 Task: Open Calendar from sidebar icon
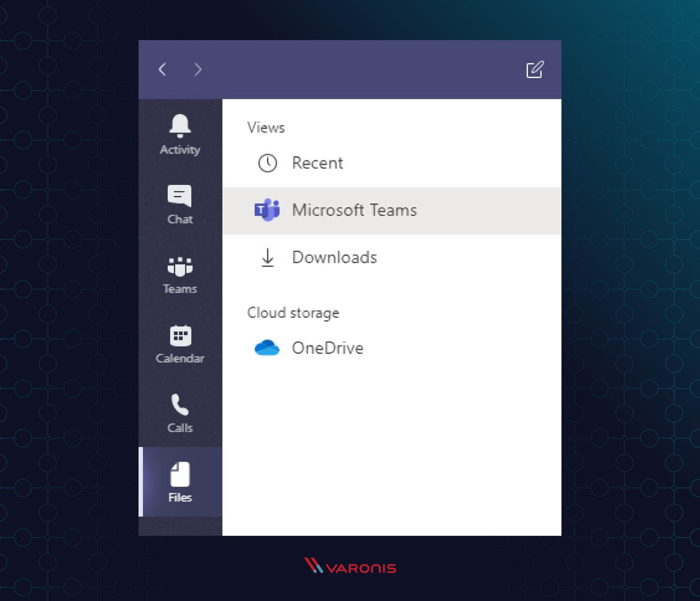(180, 345)
